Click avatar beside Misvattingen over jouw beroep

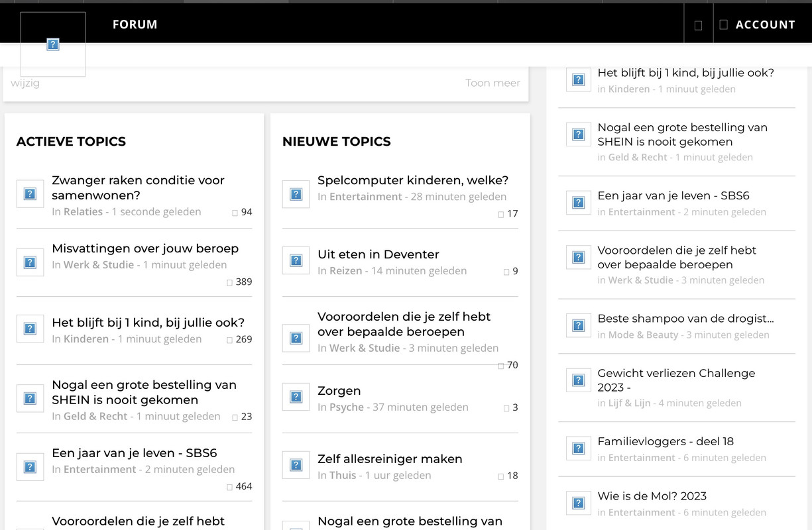pos(30,262)
